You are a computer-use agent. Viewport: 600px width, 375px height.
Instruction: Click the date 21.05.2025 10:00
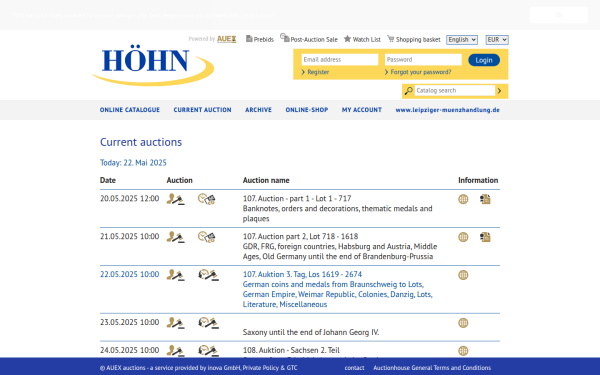(x=129, y=236)
